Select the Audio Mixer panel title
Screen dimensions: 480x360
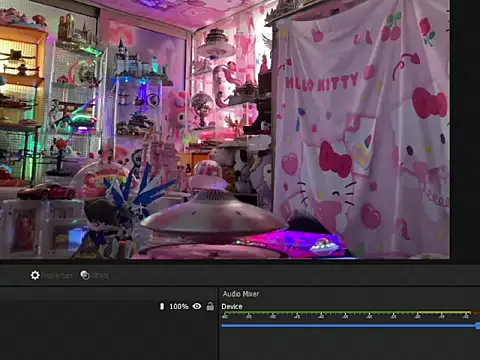(x=241, y=294)
